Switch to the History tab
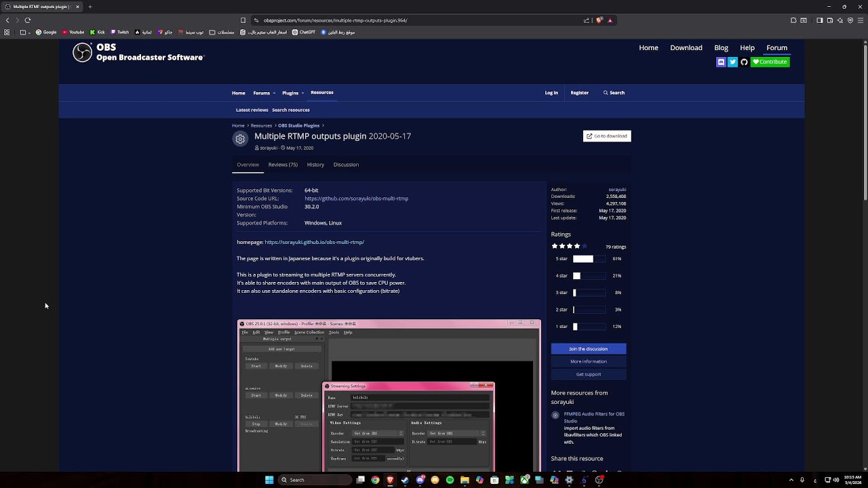868x488 pixels. click(315, 165)
